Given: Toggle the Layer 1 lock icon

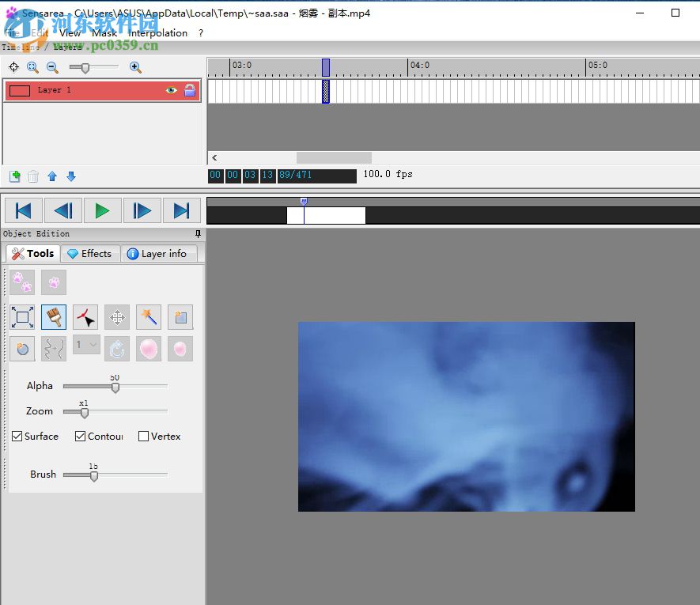Looking at the screenshot, I should coord(190,91).
